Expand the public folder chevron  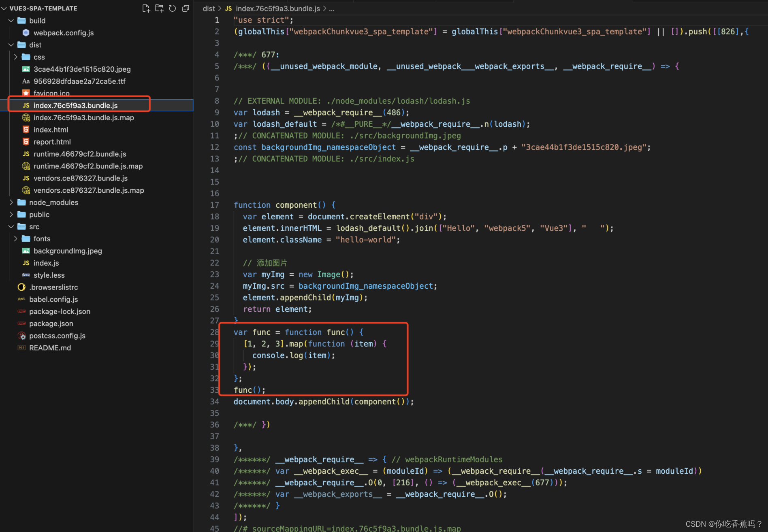click(11, 215)
